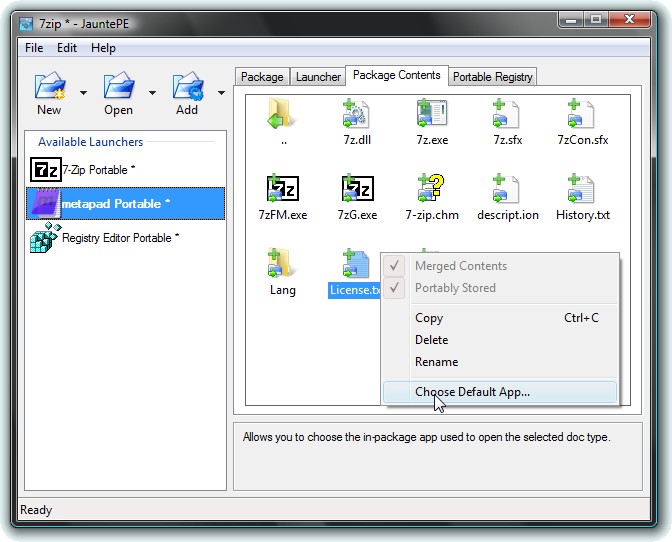
Task: Select the License.txt file icon
Action: tap(357, 263)
